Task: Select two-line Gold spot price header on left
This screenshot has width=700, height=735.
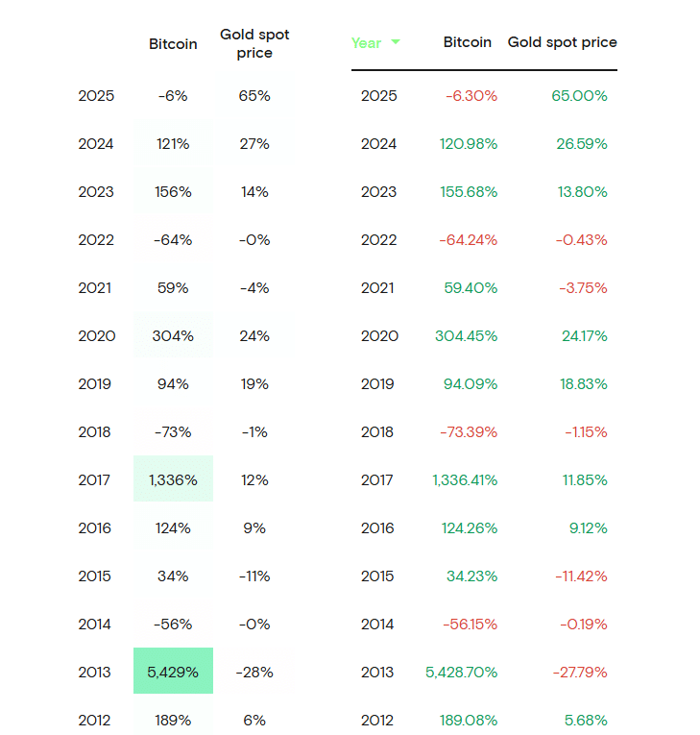Action: click(x=254, y=44)
